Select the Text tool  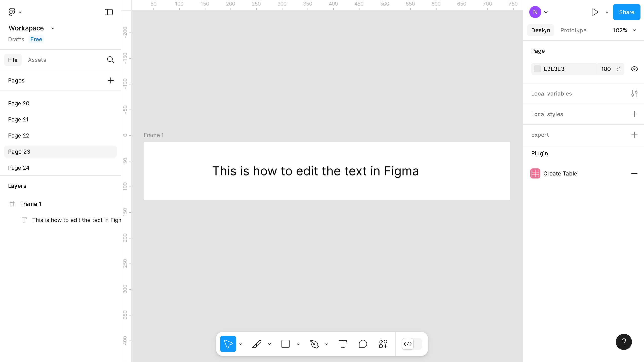click(x=343, y=344)
